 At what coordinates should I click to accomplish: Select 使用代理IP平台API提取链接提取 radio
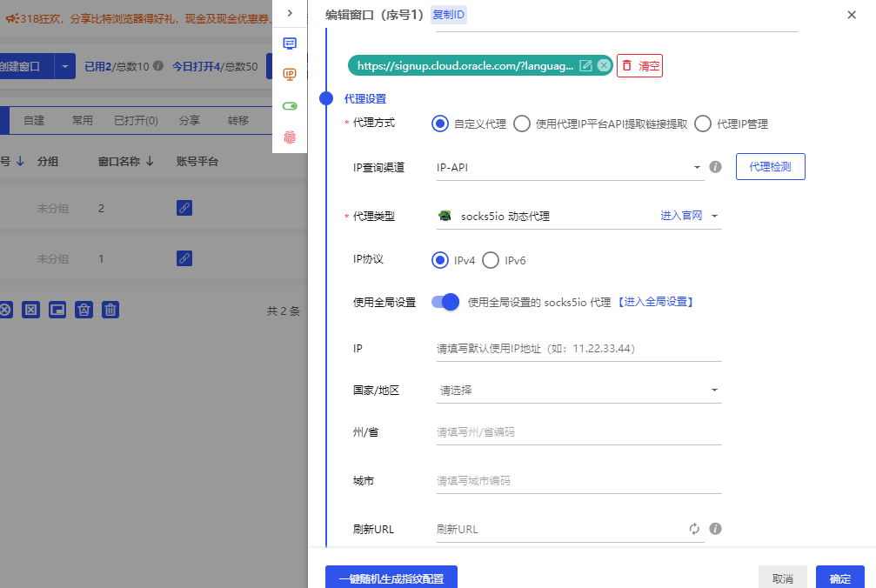pyautogui.click(x=522, y=124)
